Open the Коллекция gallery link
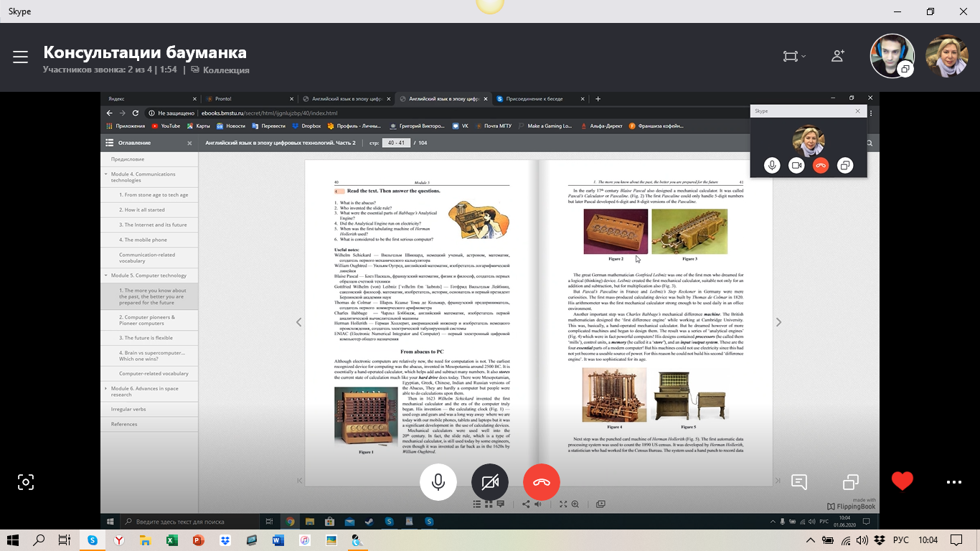The width and height of the screenshot is (980, 551). (221, 70)
